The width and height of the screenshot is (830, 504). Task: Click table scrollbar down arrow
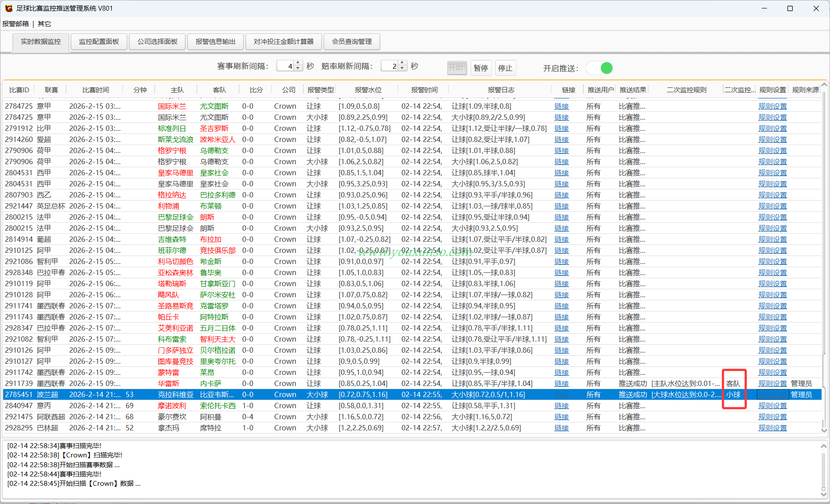[824, 430]
